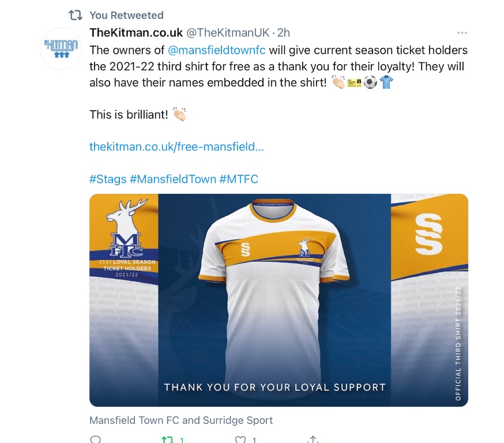Open the #Stags hashtag
This screenshot has height=443, width=504.
tap(108, 179)
